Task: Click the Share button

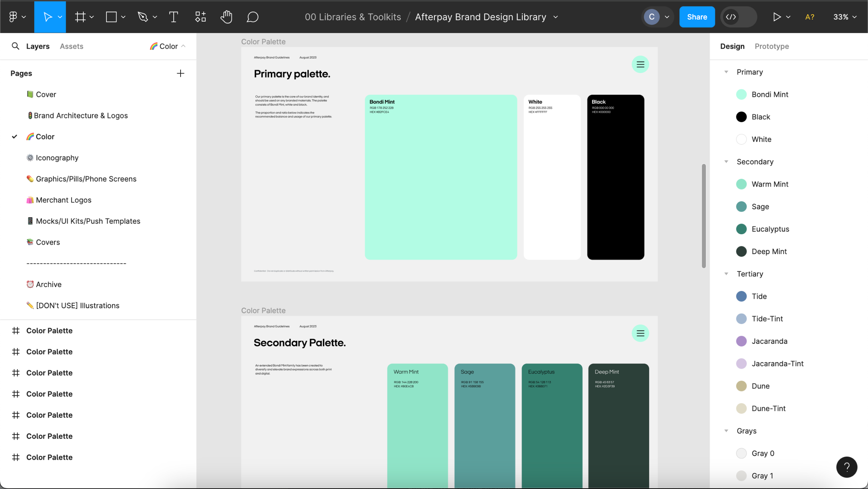Action: coord(696,17)
